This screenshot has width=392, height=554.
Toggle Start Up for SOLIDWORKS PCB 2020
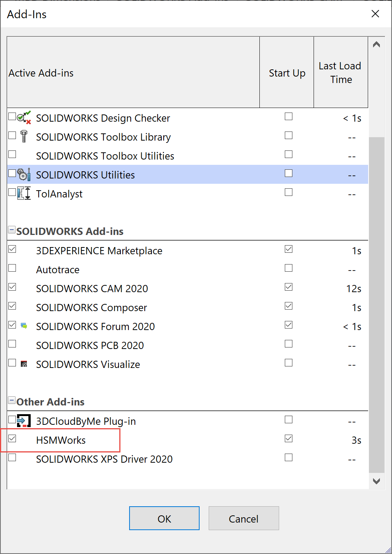pyautogui.click(x=289, y=344)
